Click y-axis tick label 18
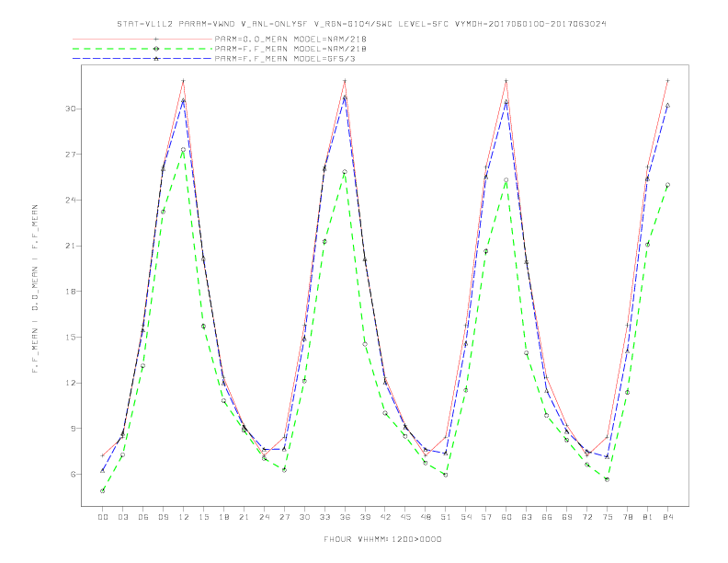 (70, 292)
